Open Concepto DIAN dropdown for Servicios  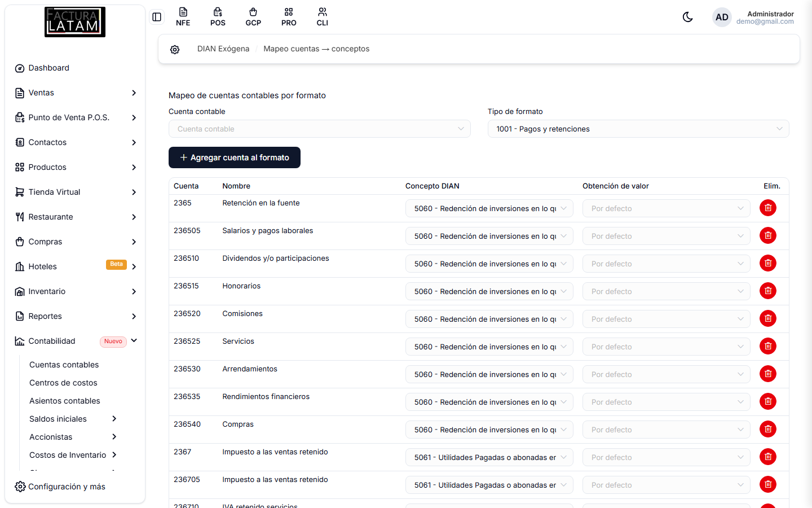489,347
